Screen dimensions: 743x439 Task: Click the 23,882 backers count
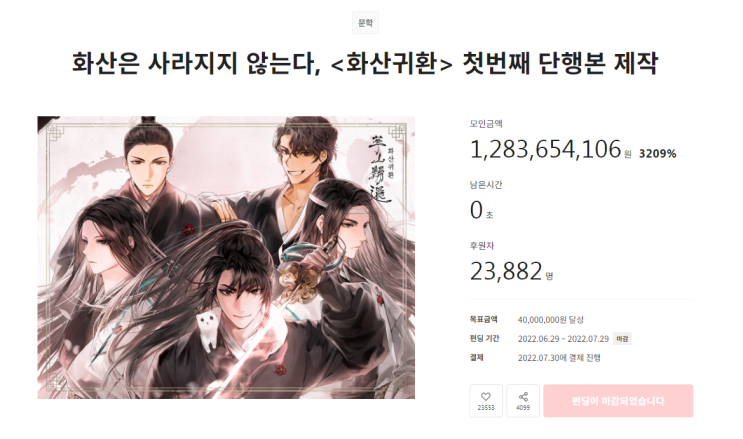[506, 271]
